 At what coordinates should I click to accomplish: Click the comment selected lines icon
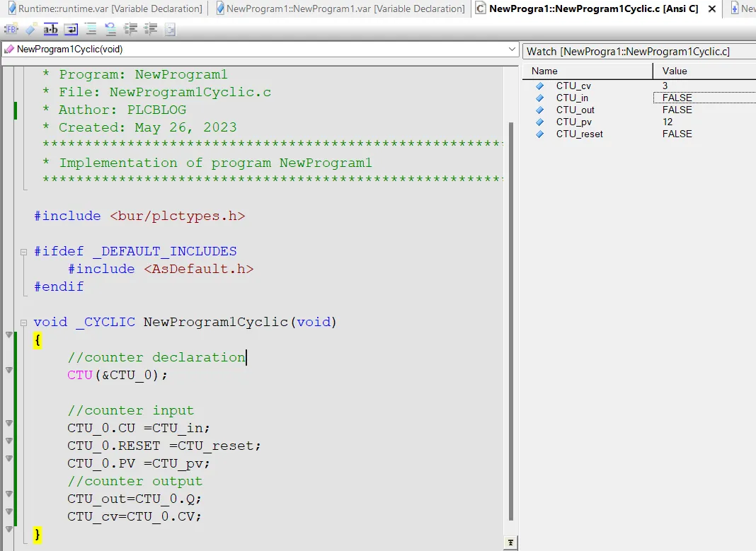[91, 30]
